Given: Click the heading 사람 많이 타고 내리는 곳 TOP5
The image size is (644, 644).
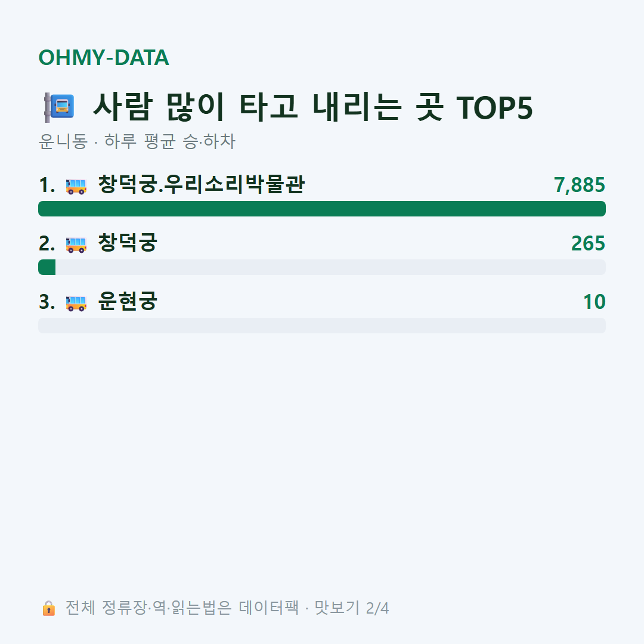Looking at the screenshot, I should coord(313,107).
